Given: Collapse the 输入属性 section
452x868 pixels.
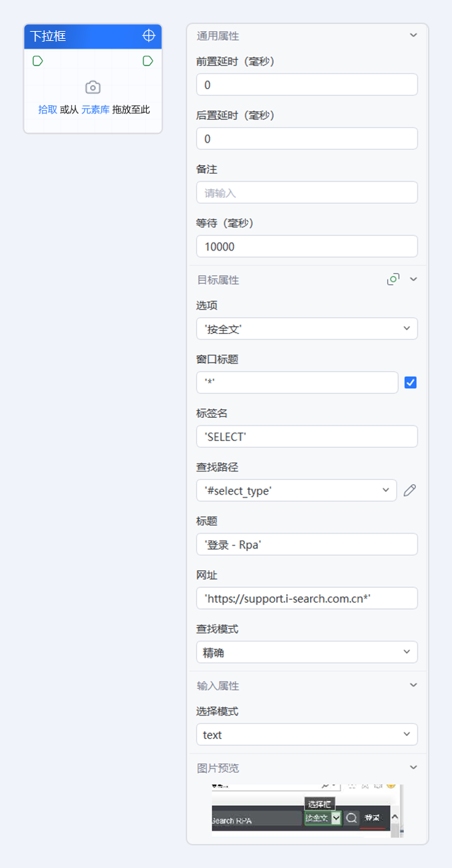Looking at the screenshot, I should [x=413, y=685].
